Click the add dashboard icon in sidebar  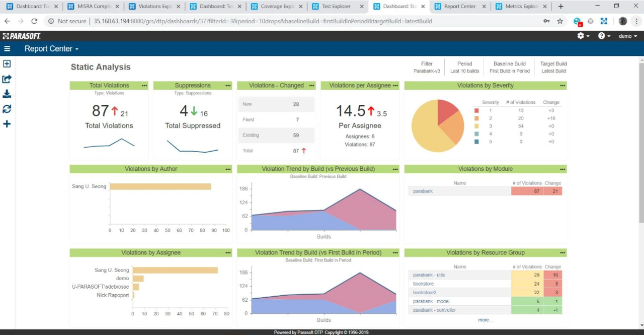tap(7, 64)
